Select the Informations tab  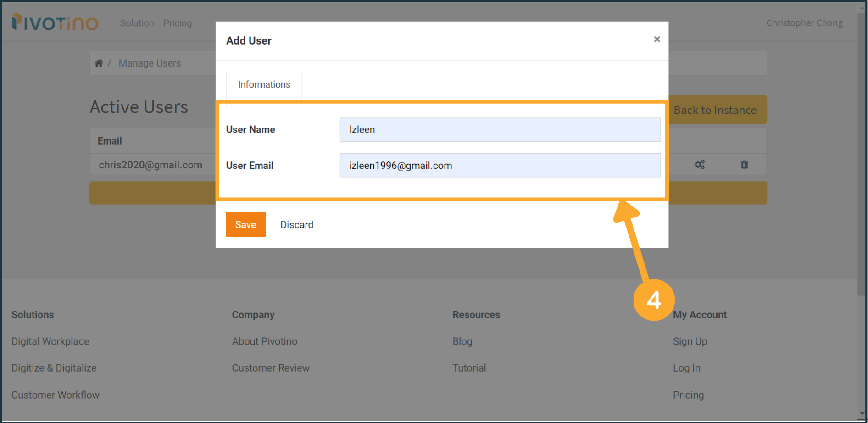[264, 85]
